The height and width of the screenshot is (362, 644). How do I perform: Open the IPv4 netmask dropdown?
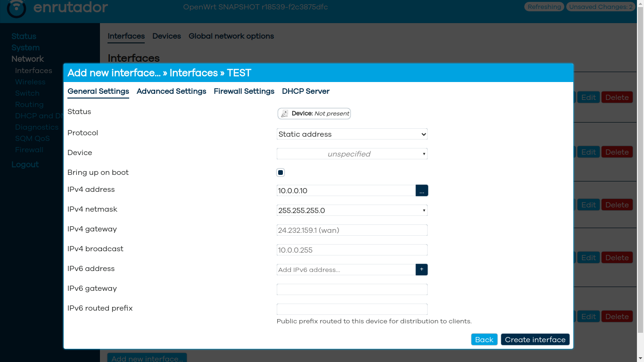pyautogui.click(x=352, y=210)
